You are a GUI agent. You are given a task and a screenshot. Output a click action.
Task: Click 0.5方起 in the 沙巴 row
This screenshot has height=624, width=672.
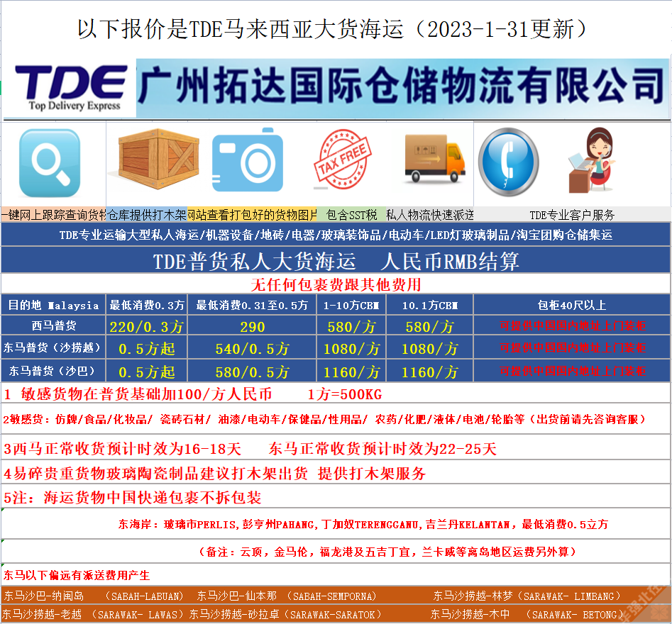[x=147, y=372]
